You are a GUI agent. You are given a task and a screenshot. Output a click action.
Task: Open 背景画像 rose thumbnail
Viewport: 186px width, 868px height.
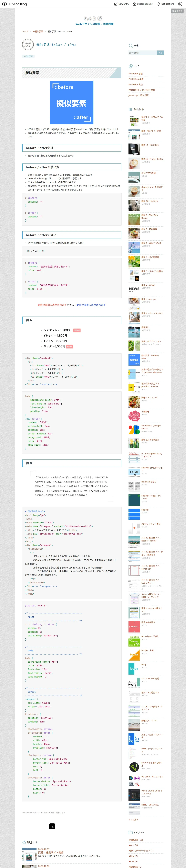pos(134,415)
